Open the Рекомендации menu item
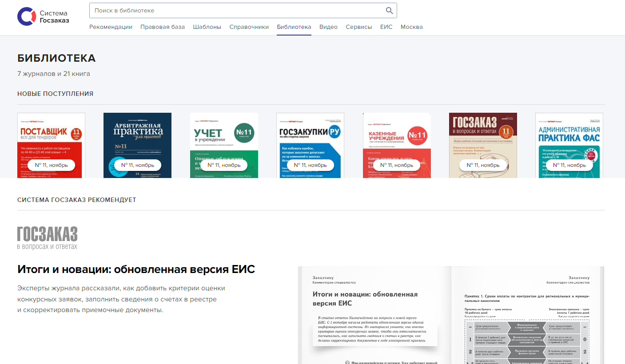The width and height of the screenshot is (625, 364). [111, 27]
